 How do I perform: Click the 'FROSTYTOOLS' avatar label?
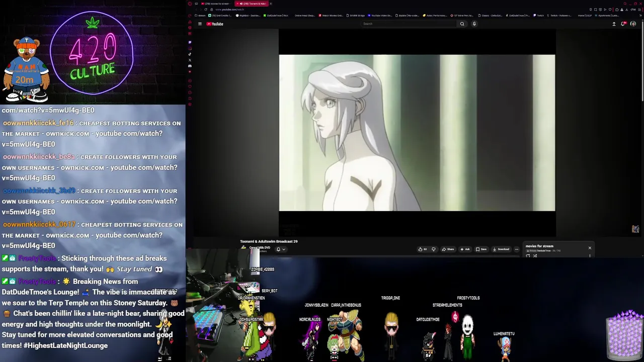[x=468, y=298]
